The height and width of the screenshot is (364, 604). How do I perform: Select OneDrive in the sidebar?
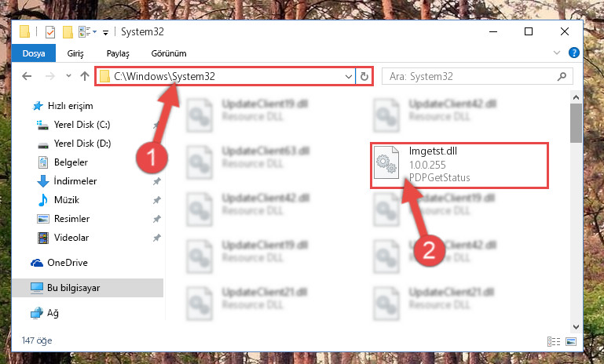pyautogui.click(x=67, y=263)
